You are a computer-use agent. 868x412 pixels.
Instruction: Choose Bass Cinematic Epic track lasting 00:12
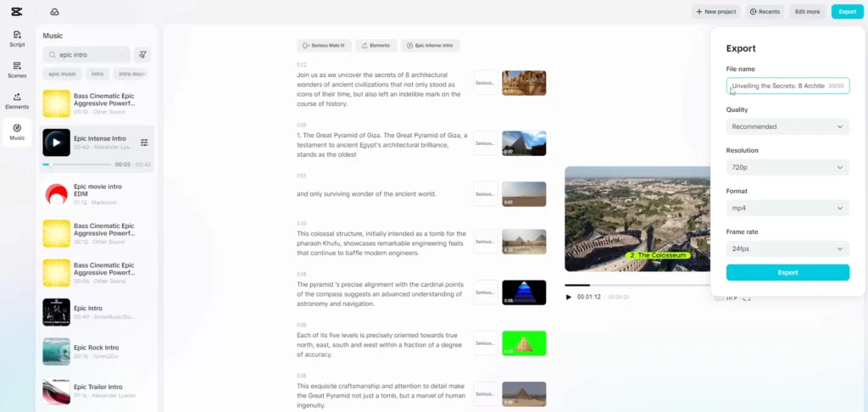pos(97,234)
